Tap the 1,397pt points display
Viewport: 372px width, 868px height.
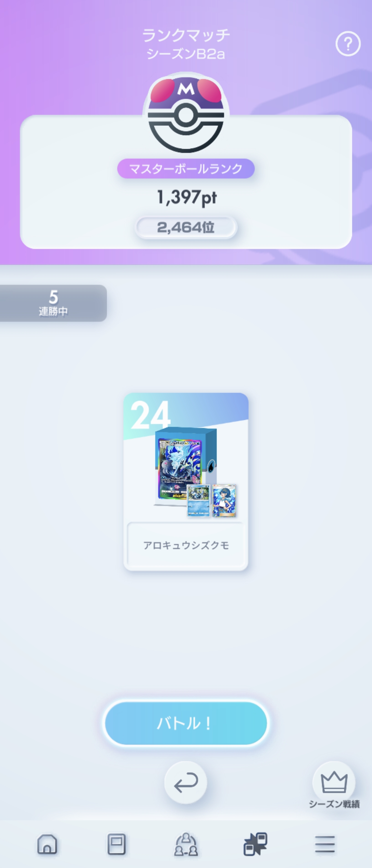tap(187, 198)
